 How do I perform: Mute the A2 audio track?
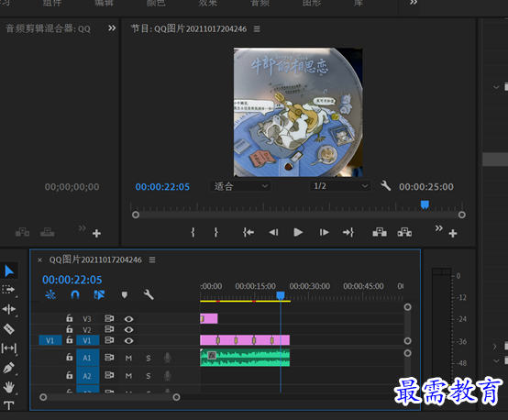[128, 376]
